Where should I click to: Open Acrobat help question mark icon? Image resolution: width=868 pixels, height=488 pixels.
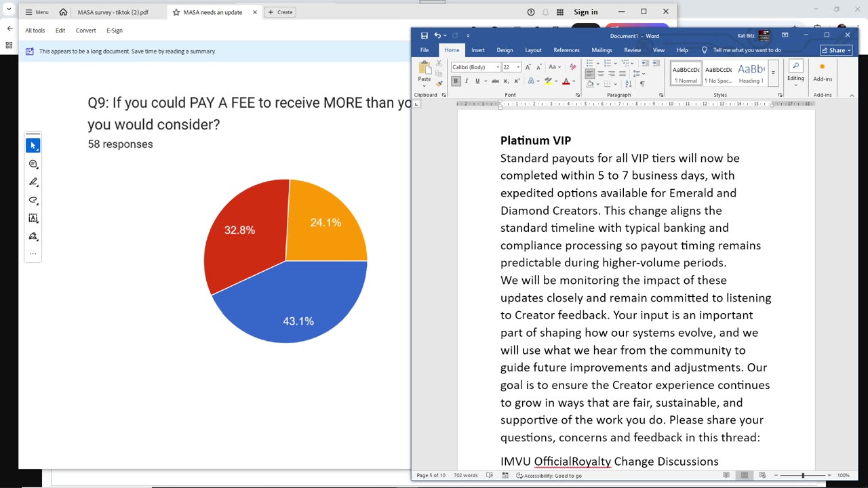point(531,12)
